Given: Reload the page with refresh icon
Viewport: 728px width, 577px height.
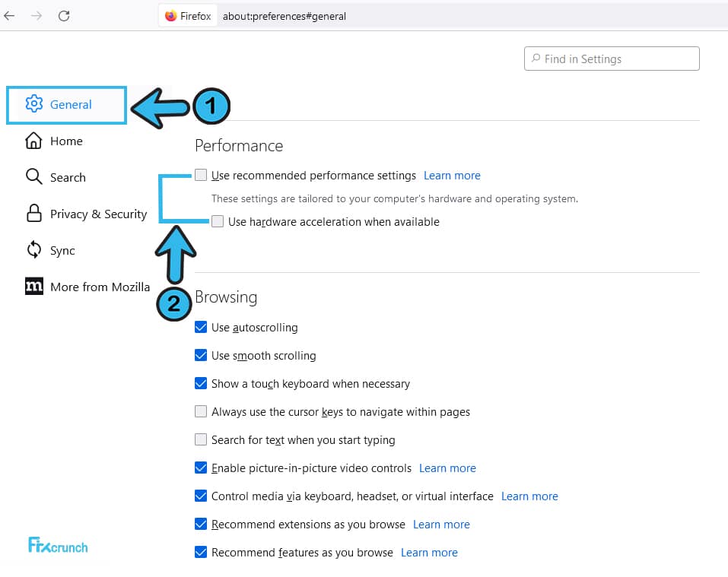Looking at the screenshot, I should tap(64, 16).
